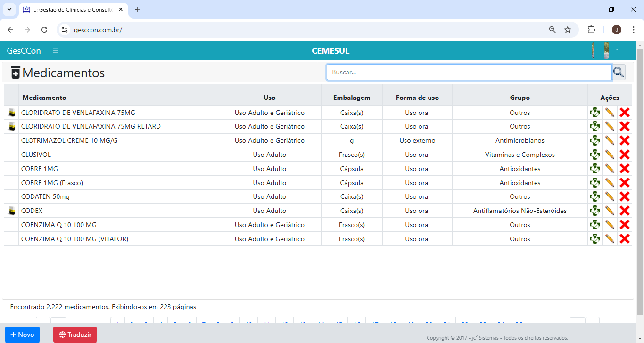
Task: Click the medicine box icon beside CODEX
Action: point(12,211)
